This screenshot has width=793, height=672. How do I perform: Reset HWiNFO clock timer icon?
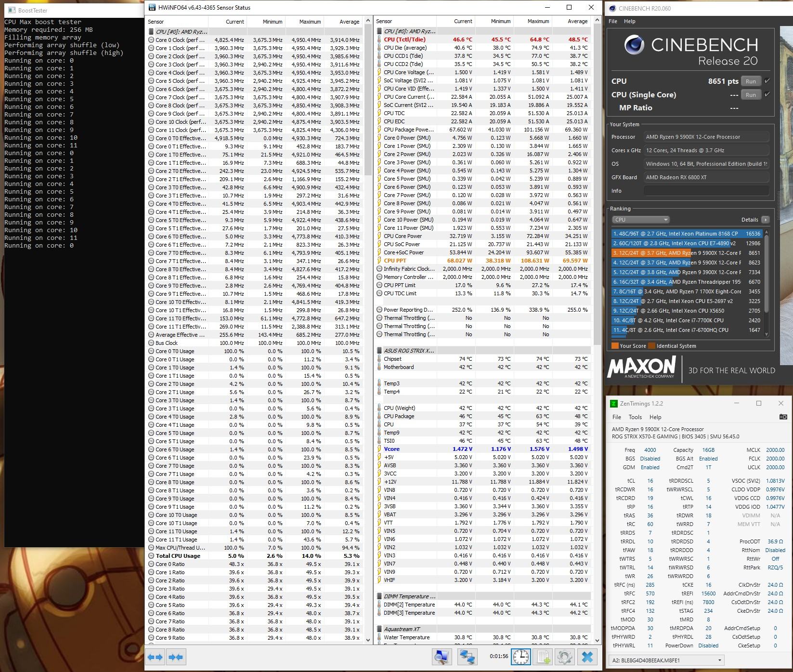(x=521, y=657)
